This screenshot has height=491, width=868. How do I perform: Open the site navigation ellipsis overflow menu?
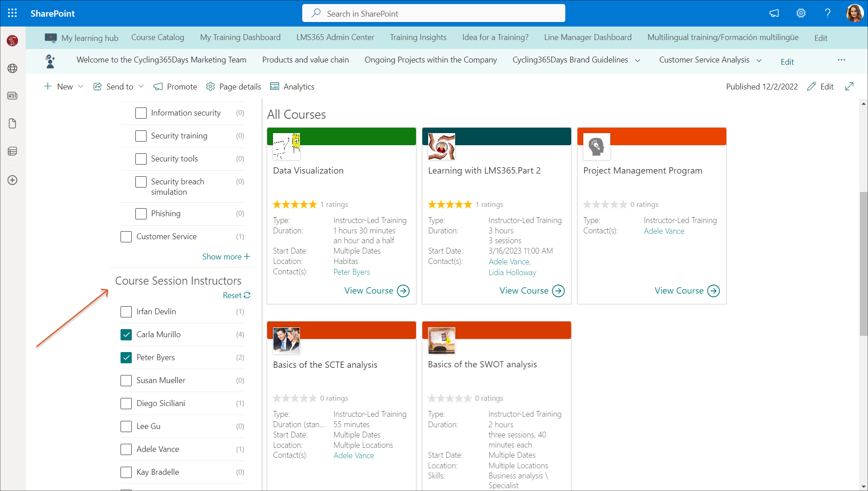click(x=841, y=60)
